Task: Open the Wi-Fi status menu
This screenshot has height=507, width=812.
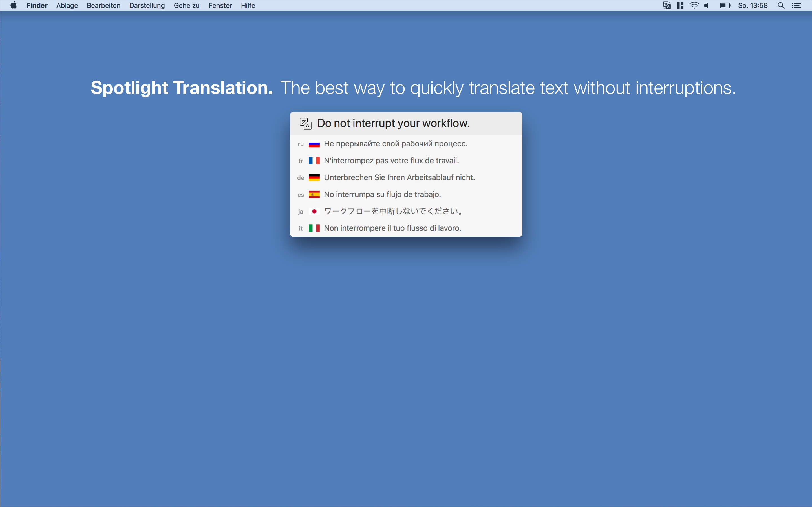Action: coord(694,5)
